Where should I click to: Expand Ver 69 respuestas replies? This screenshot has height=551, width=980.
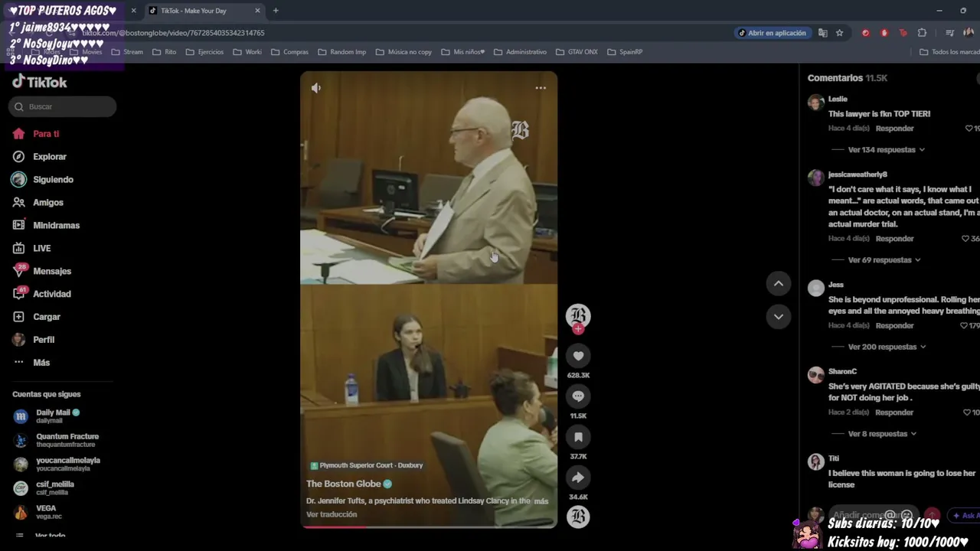click(x=884, y=260)
